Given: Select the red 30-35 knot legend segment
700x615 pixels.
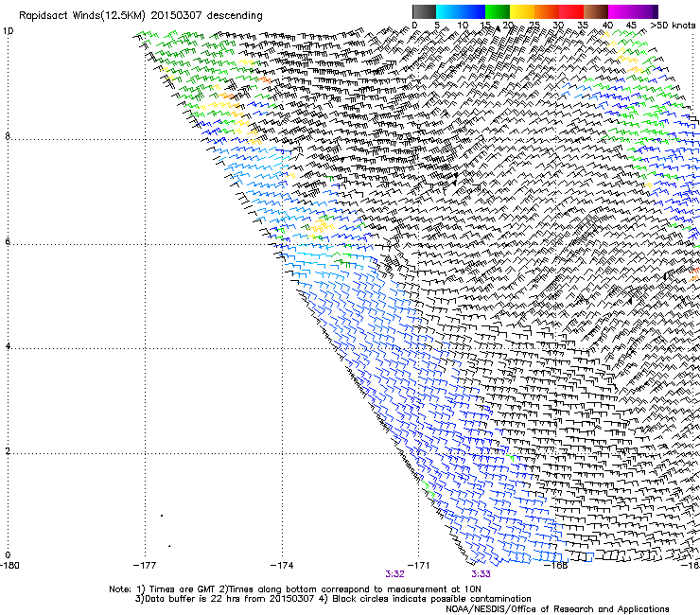Looking at the screenshot, I should coord(571,11).
